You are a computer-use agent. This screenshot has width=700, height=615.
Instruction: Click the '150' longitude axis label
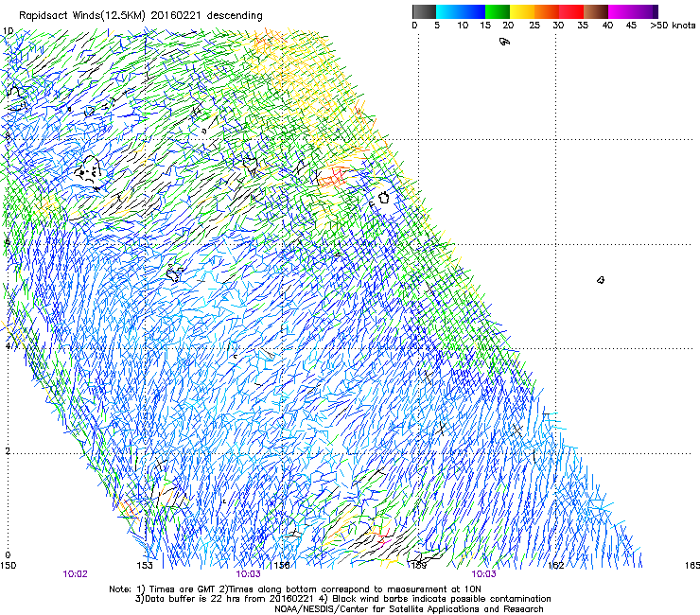8,566
